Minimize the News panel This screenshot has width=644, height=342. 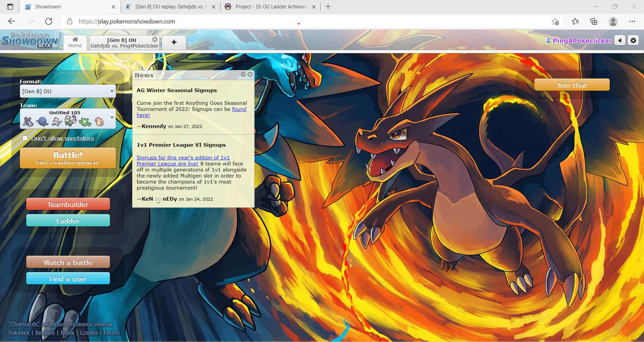pos(243,74)
